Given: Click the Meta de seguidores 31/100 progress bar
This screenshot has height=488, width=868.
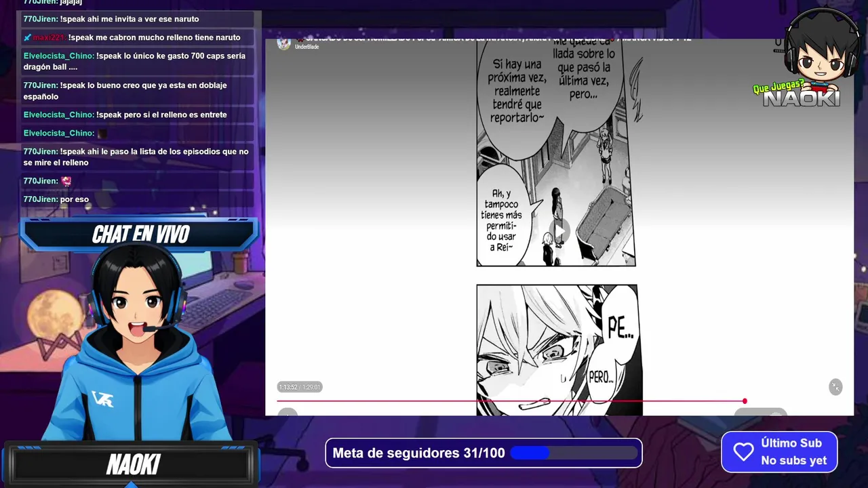Looking at the screenshot, I should [574, 453].
